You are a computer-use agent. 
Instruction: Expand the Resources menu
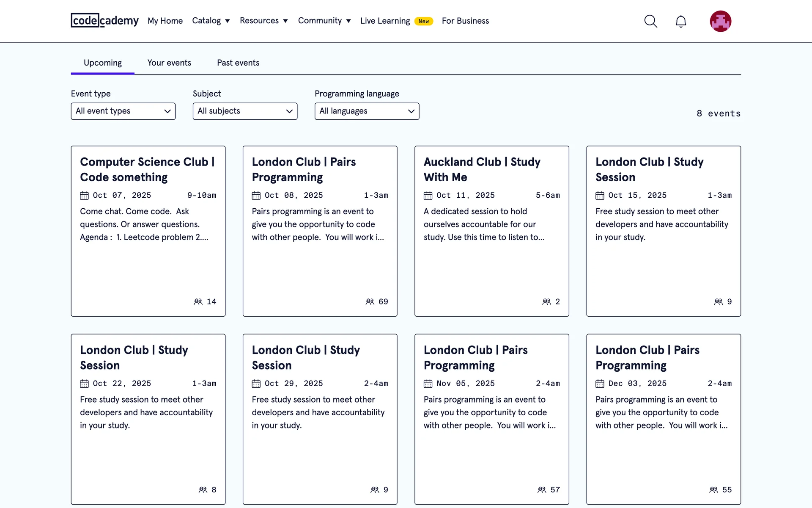[x=263, y=21]
